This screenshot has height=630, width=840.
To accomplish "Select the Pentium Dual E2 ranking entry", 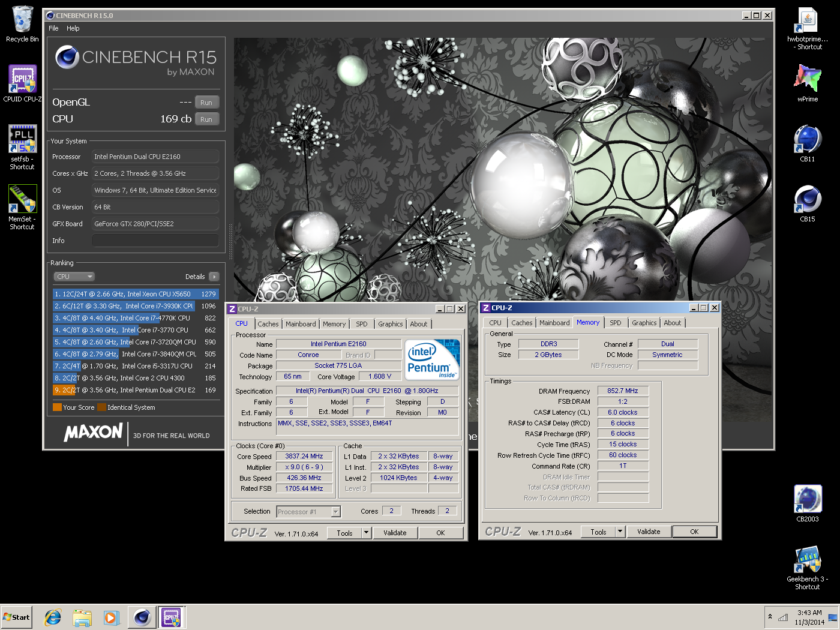I will [x=136, y=390].
